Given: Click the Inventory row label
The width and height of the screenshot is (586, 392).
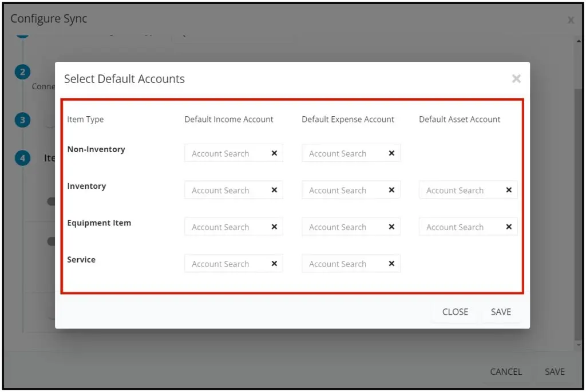Looking at the screenshot, I should pos(86,186).
